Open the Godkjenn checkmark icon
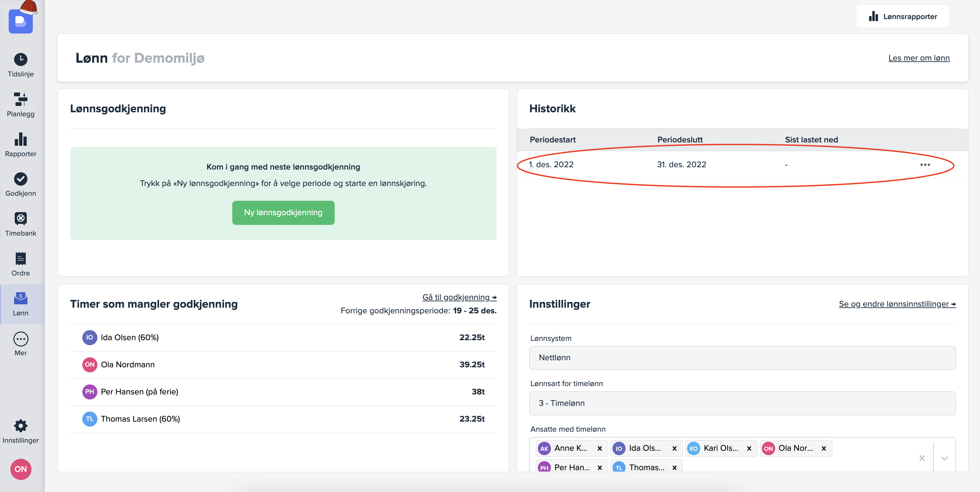The image size is (980, 492). pyautogui.click(x=20, y=179)
